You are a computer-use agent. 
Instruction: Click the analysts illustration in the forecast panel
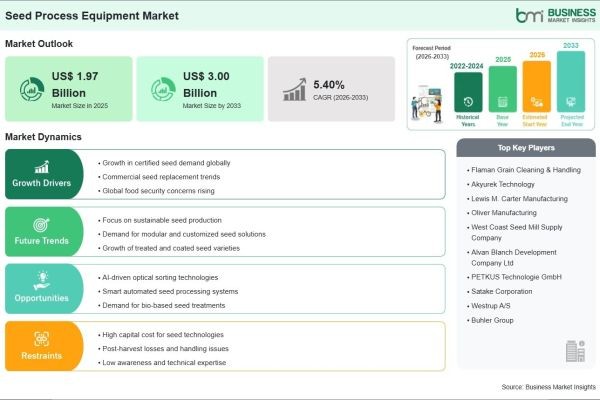tap(427, 104)
